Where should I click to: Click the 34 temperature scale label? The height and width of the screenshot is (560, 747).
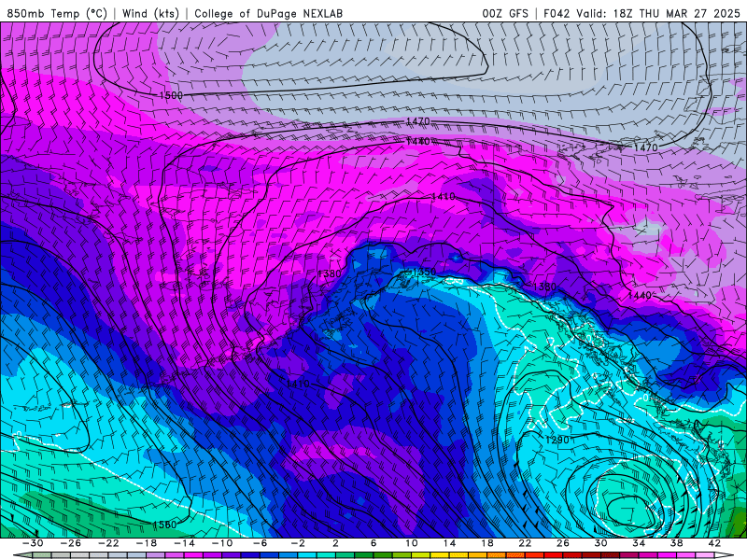638,543
